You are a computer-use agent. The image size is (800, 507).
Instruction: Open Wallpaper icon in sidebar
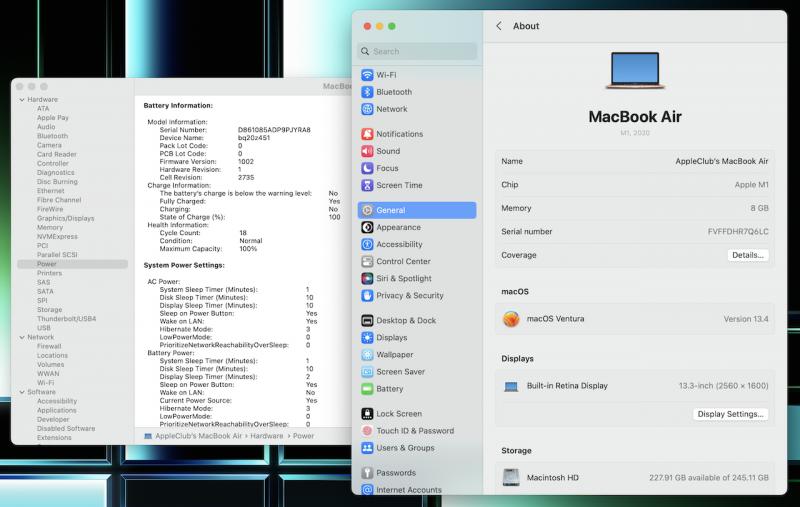(x=367, y=354)
